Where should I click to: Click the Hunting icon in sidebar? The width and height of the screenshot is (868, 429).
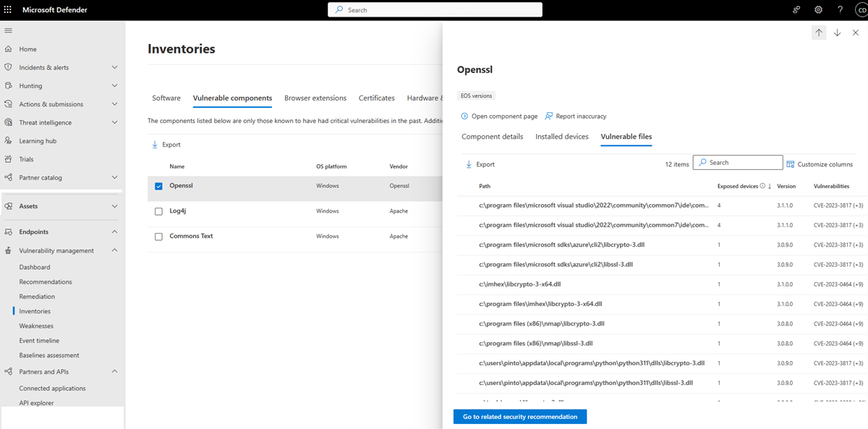9,85
